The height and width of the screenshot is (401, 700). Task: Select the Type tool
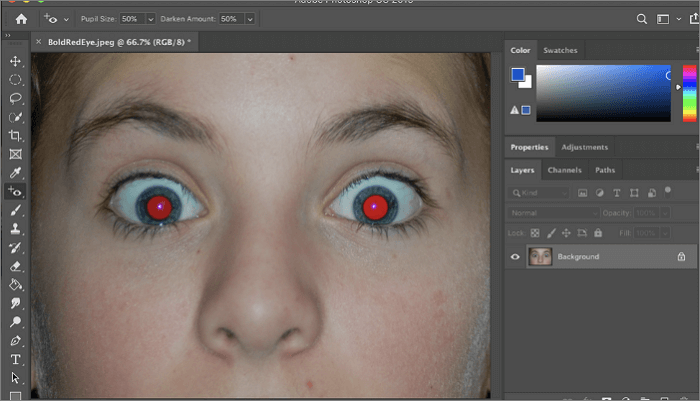pos(15,359)
